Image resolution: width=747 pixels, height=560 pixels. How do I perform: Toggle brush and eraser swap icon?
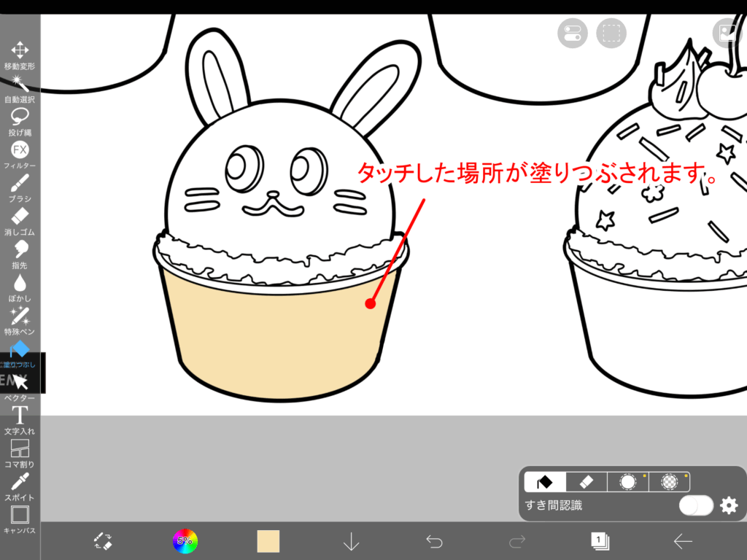pyautogui.click(x=103, y=541)
